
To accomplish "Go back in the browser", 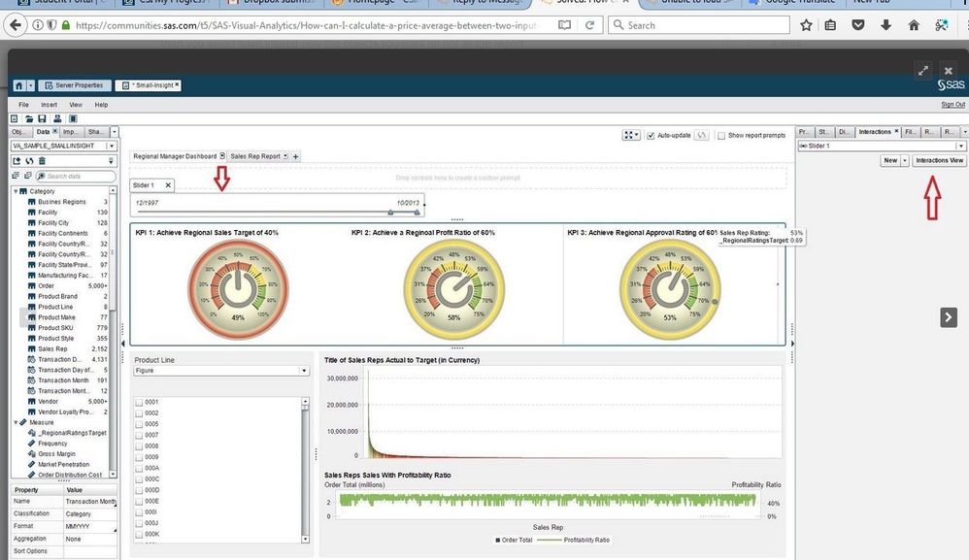I will [x=16, y=25].
